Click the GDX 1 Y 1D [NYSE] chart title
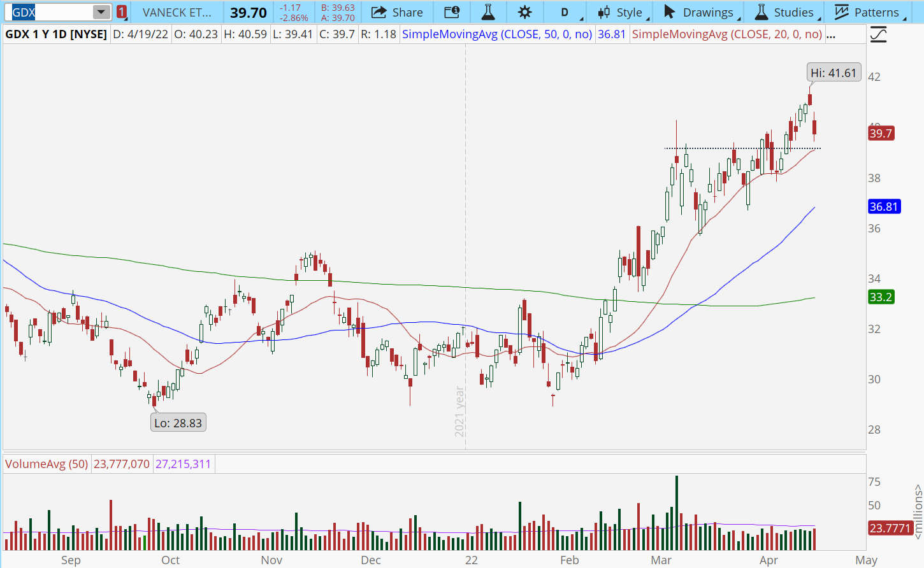This screenshot has height=568, width=924. coord(56,34)
